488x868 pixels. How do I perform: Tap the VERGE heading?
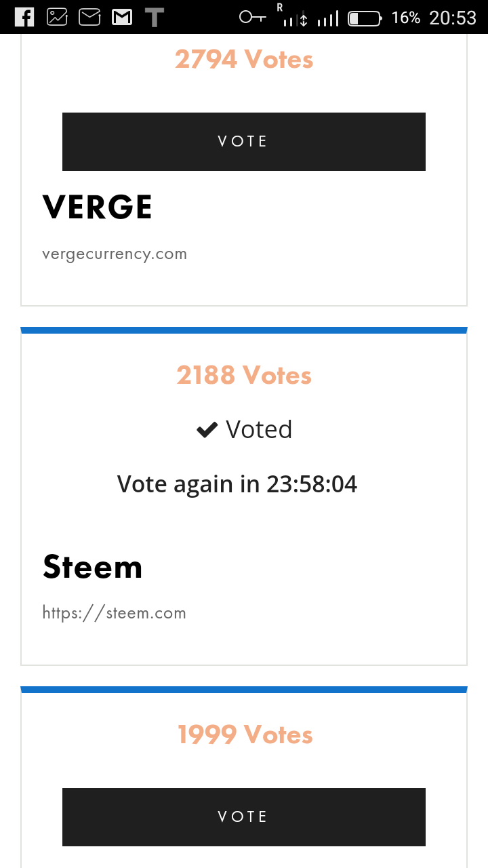coord(98,208)
